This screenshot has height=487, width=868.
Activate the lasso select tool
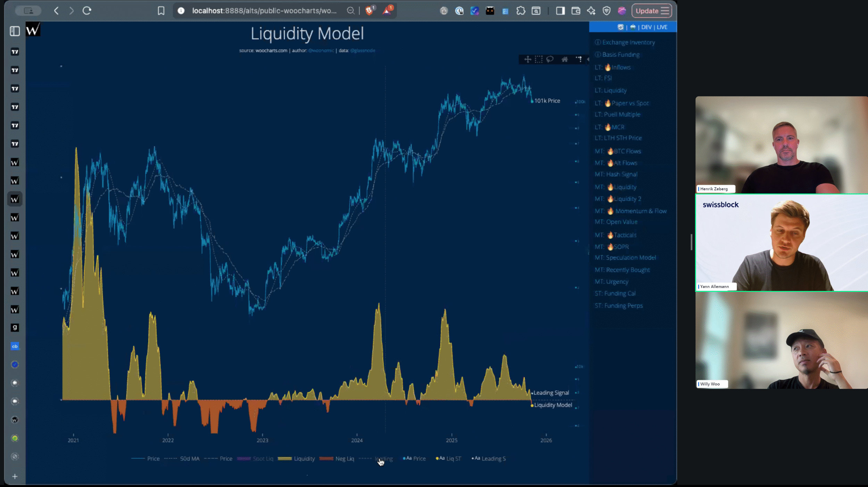pos(550,59)
